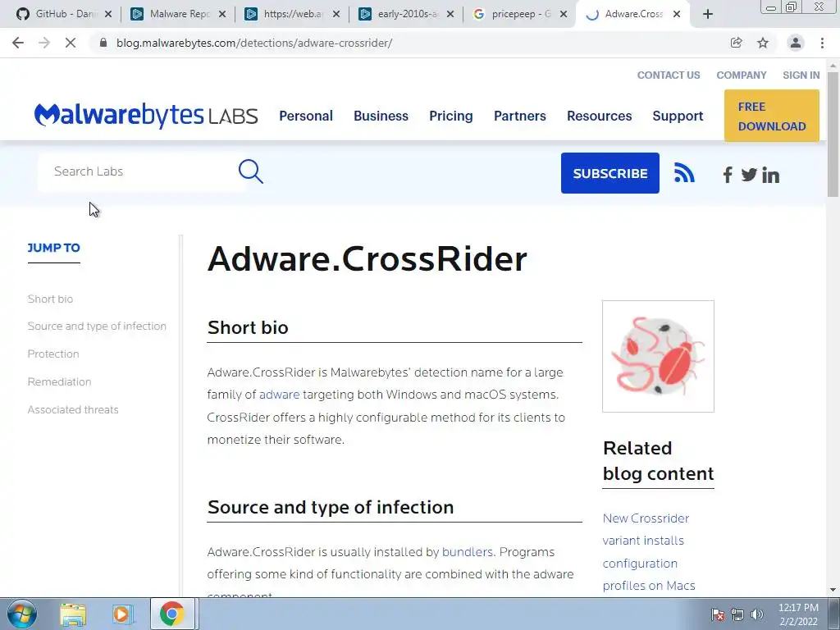Jump to Short bio section

50,299
